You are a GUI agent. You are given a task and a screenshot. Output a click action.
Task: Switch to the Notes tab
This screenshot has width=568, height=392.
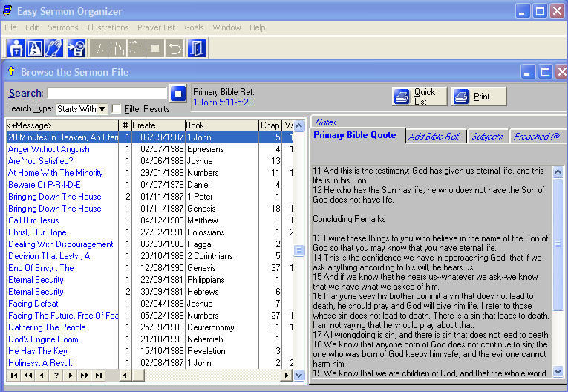[325, 122]
